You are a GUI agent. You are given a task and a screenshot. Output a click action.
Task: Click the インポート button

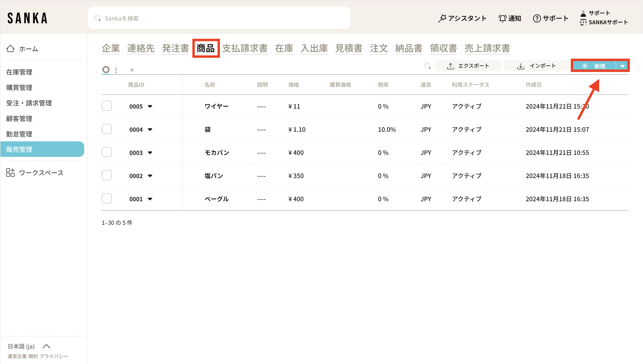(x=536, y=66)
